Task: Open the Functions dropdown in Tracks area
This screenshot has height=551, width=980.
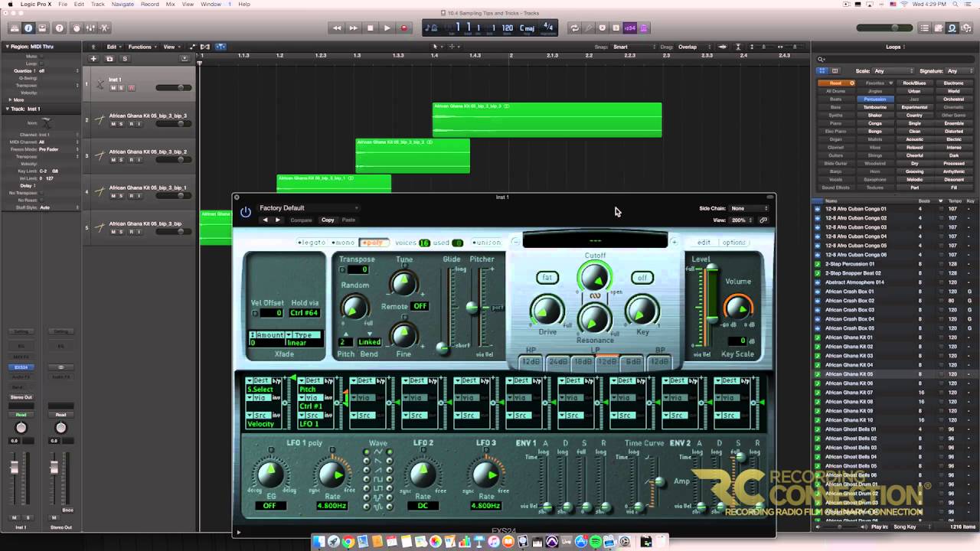Action: tap(141, 47)
